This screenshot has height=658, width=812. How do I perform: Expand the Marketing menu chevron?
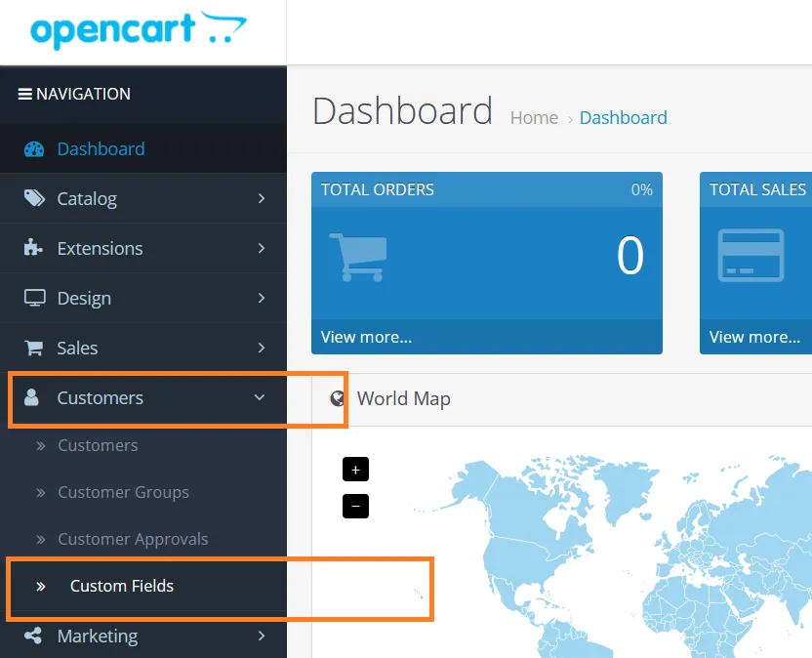[262, 636]
